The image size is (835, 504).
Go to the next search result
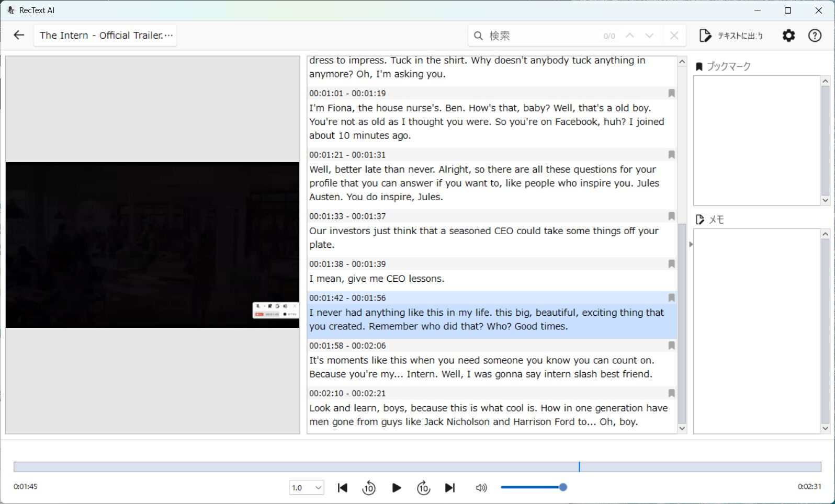(x=649, y=36)
